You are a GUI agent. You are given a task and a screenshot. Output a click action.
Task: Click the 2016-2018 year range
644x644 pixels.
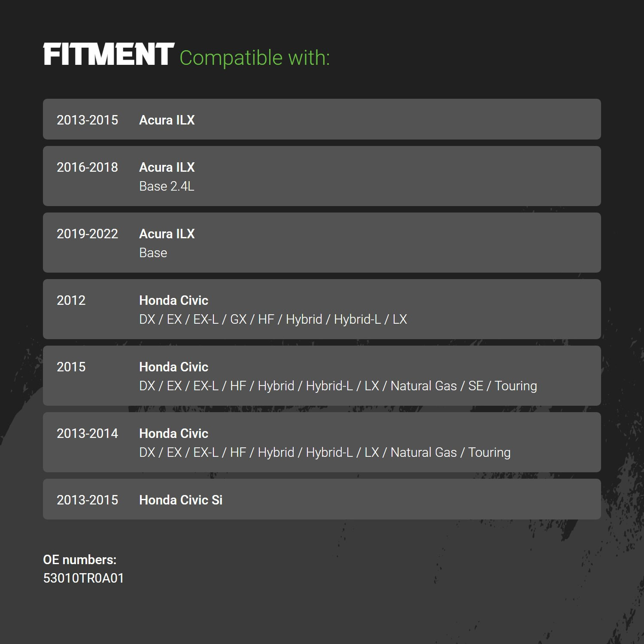87,167
